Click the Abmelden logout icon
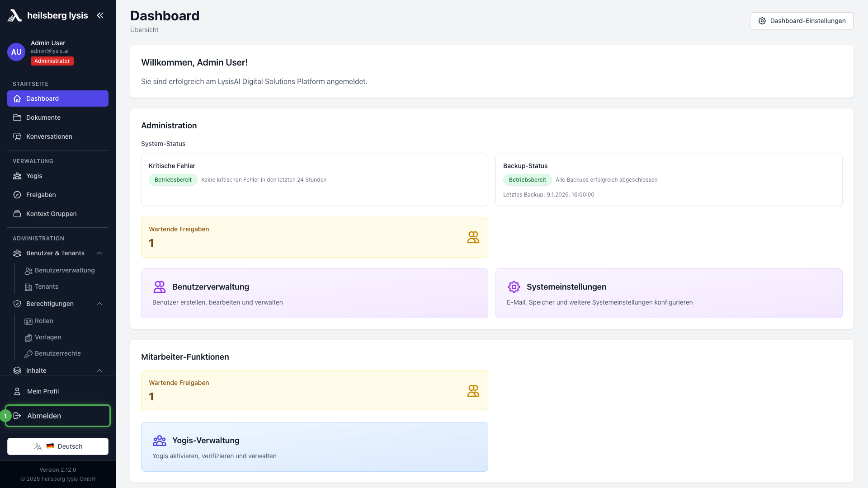 coord(17,416)
